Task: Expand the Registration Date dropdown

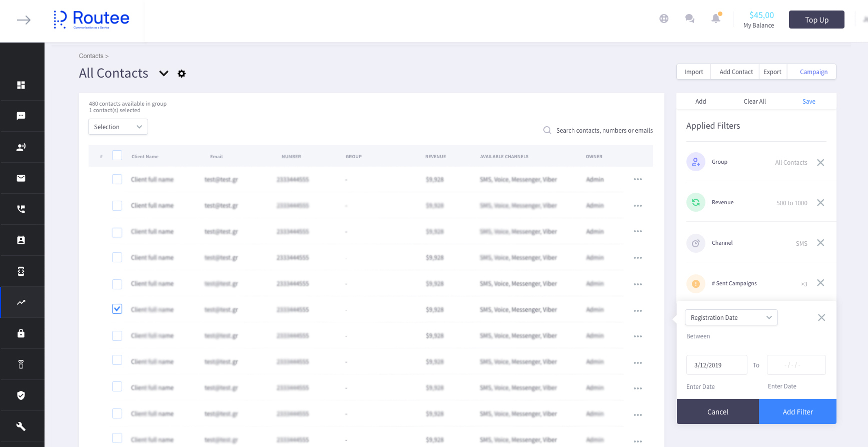Action: pyautogui.click(x=731, y=317)
